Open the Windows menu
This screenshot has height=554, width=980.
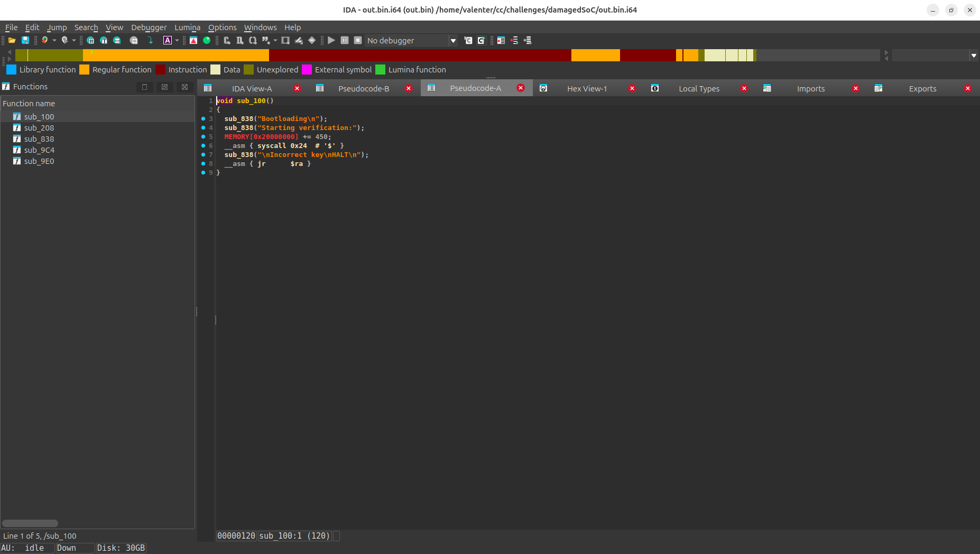pos(260,27)
